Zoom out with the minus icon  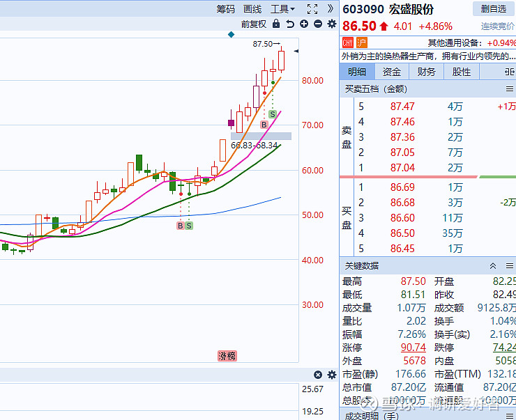pyautogui.click(x=318, y=24)
